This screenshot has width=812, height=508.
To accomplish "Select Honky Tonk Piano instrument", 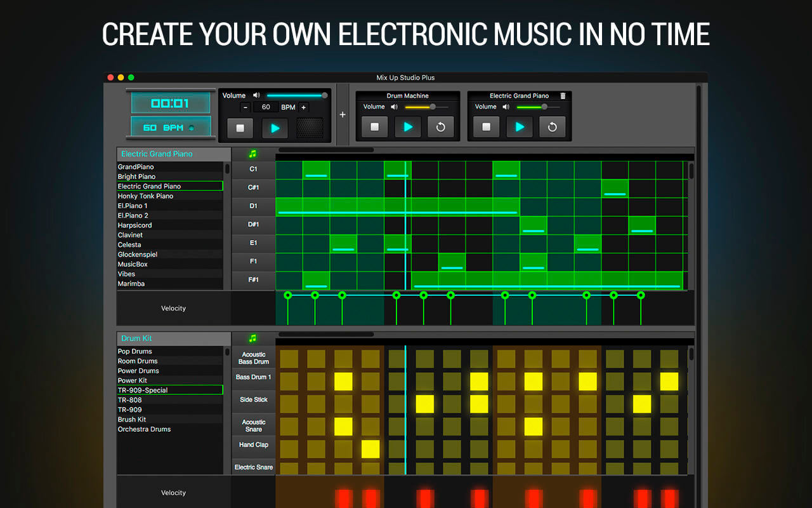I will [x=145, y=196].
